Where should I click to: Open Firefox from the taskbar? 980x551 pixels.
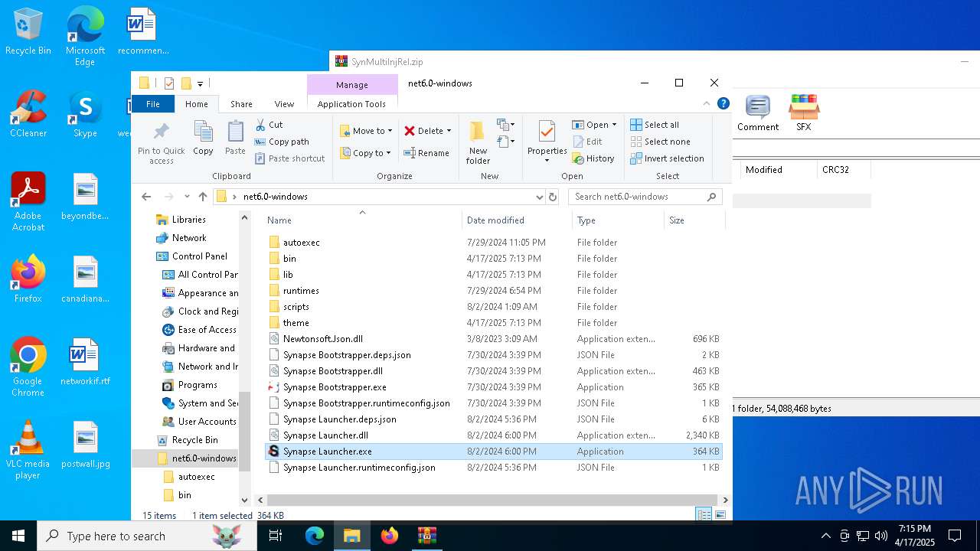390,536
